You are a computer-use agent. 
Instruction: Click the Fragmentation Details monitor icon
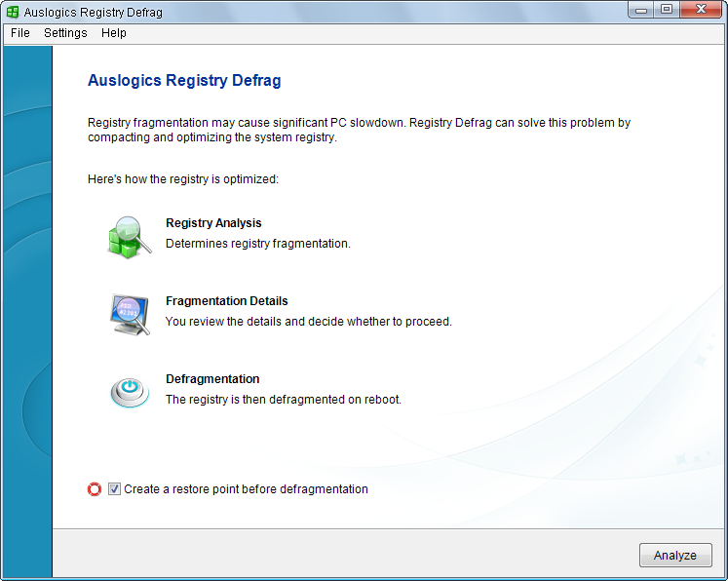(x=130, y=315)
